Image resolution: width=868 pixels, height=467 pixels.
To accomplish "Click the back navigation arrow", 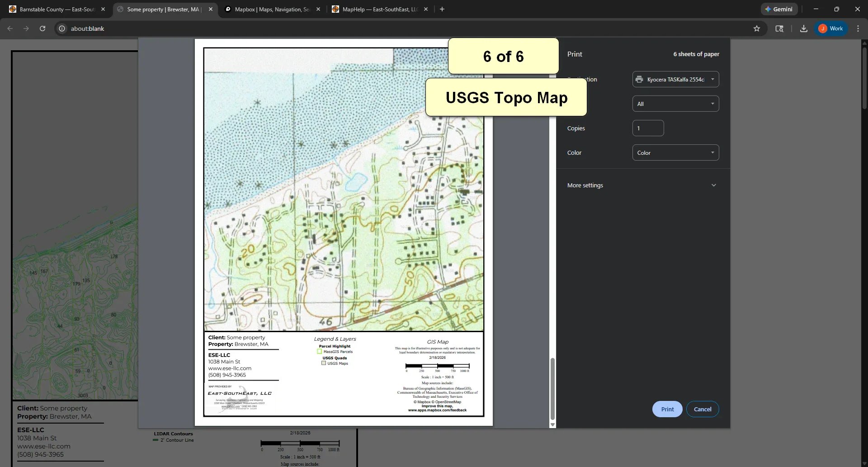I will pos(10,28).
